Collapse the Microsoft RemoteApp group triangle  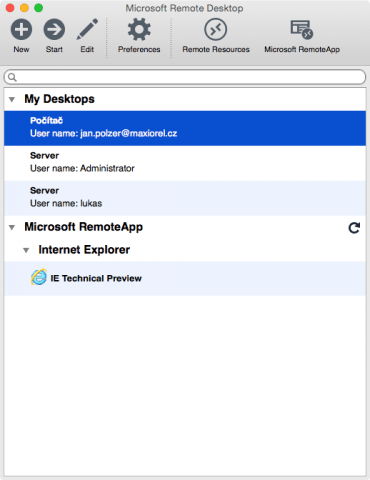click(12, 228)
